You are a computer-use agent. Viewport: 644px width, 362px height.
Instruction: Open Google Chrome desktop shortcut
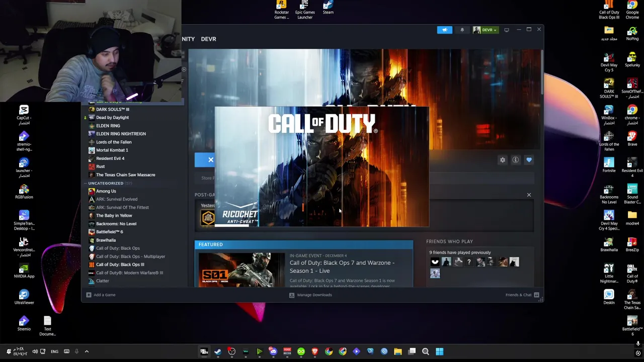click(x=632, y=10)
